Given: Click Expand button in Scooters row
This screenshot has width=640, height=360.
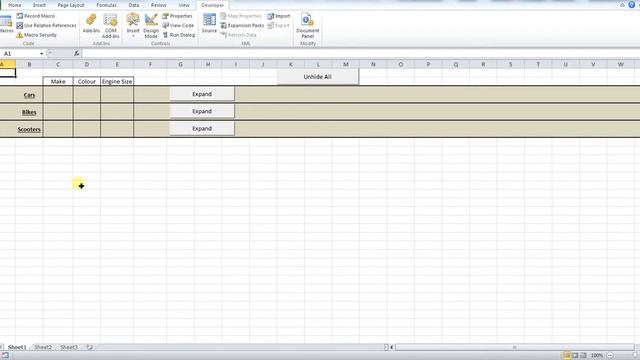Looking at the screenshot, I should pyautogui.click(x=202, y=128).
